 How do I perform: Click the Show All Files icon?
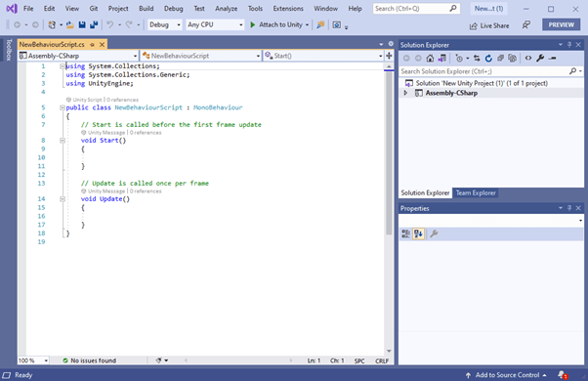[x=512, y=58]
